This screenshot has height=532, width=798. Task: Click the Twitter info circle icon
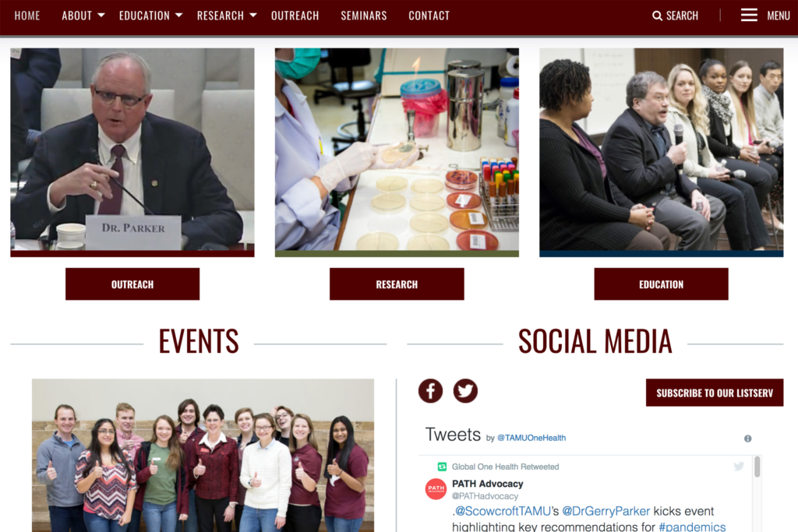(x=747, y=439)
